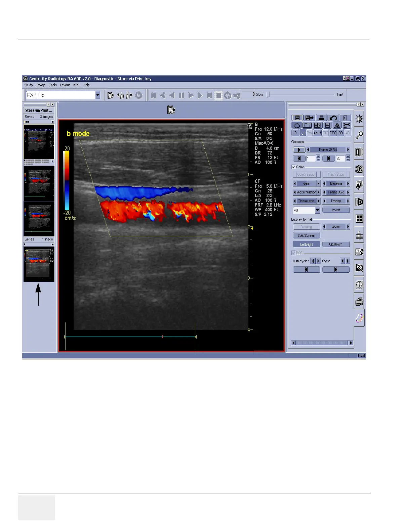Click the wrench settings icon in control panel

click(x=347, y=125)
